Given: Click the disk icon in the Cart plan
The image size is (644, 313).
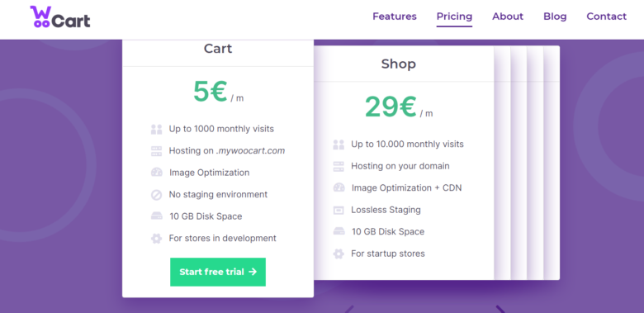Looking at the screenshot, I should click(x=157, y=216).
